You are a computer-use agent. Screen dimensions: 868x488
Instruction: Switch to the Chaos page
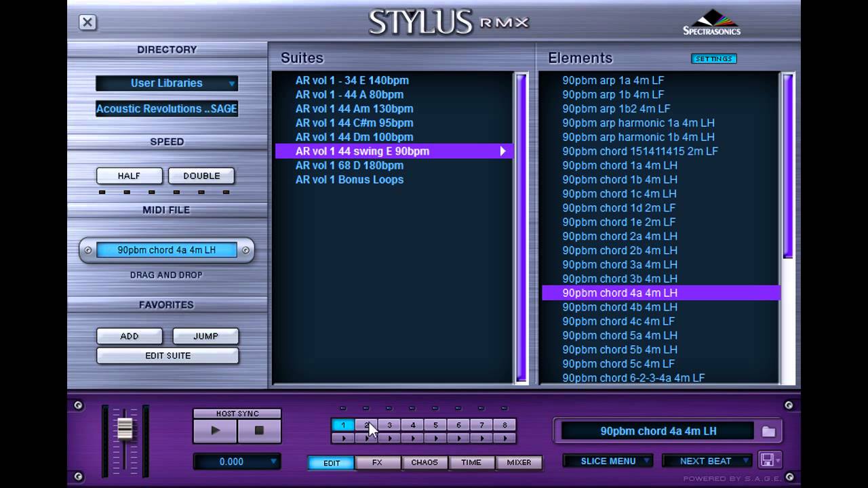pyautogui.click(x=425, y=463)
